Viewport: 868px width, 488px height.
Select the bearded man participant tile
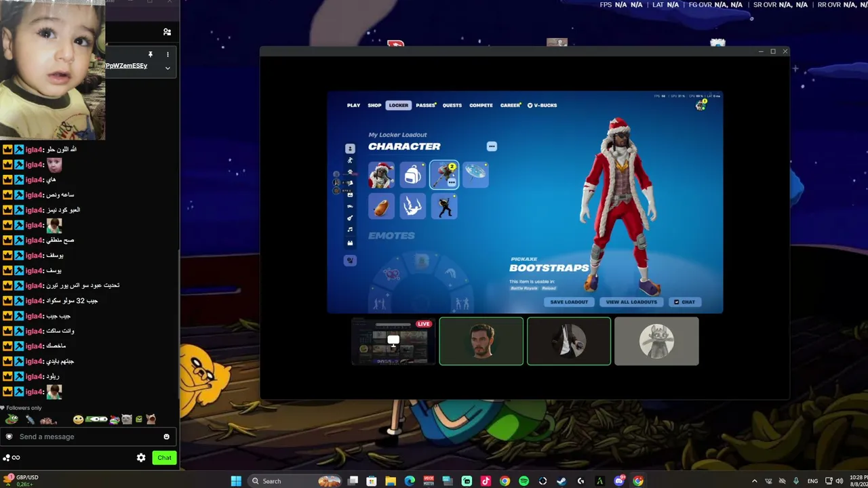(481, 342)
